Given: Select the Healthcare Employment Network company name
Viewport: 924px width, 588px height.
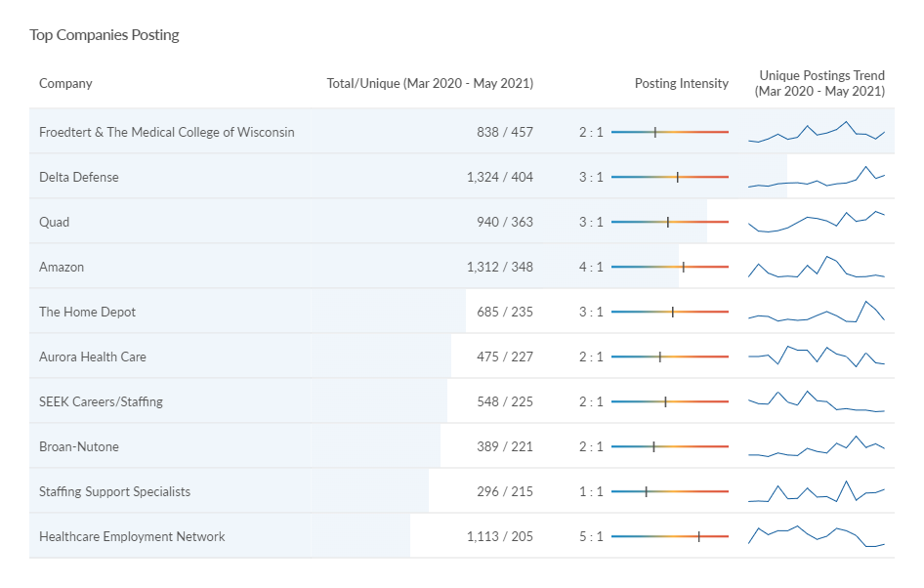Looking at the screenshot, I should 132,536.
